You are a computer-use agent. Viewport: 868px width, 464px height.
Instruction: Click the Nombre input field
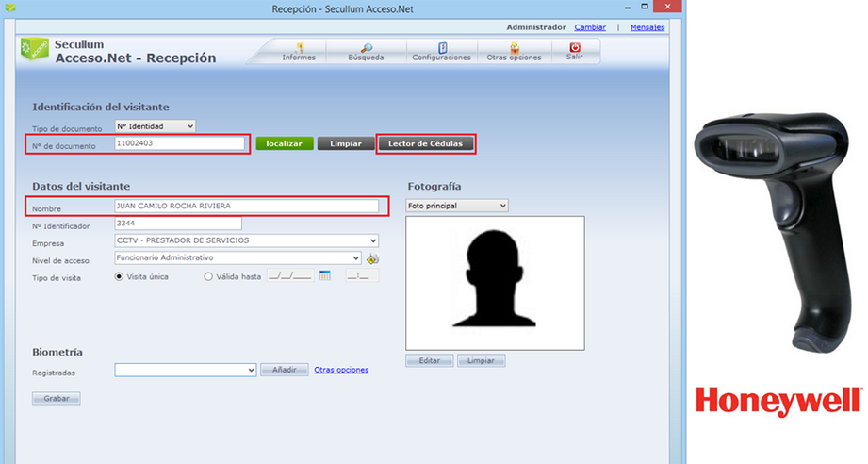tap(246, 206)
